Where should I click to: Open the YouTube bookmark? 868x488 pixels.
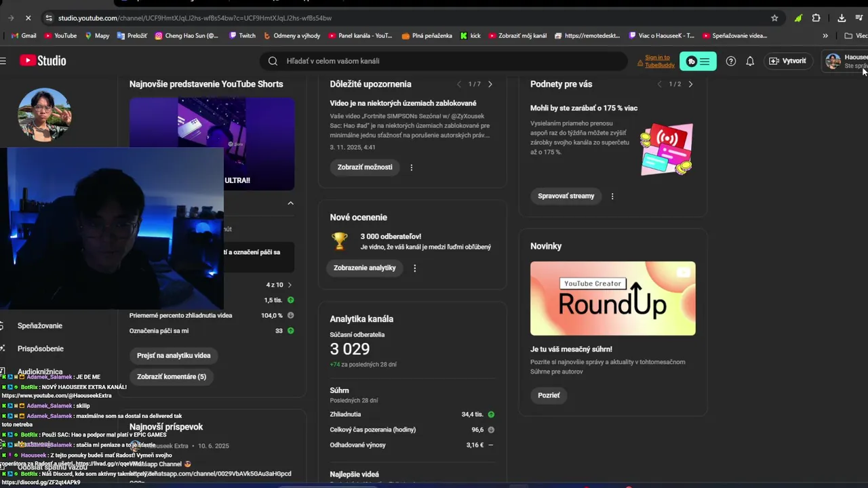coord(60,35)
